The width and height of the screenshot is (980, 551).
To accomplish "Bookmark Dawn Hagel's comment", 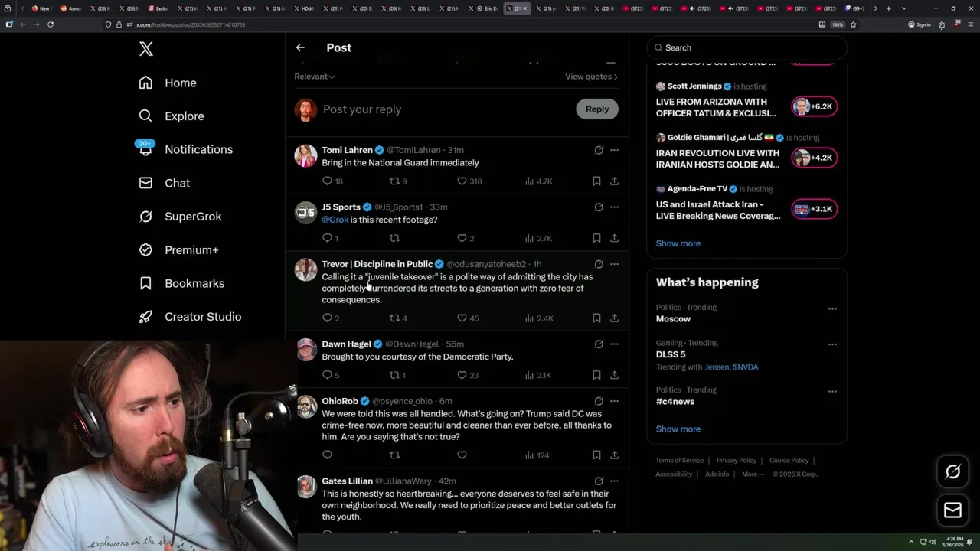I will 596,375.
